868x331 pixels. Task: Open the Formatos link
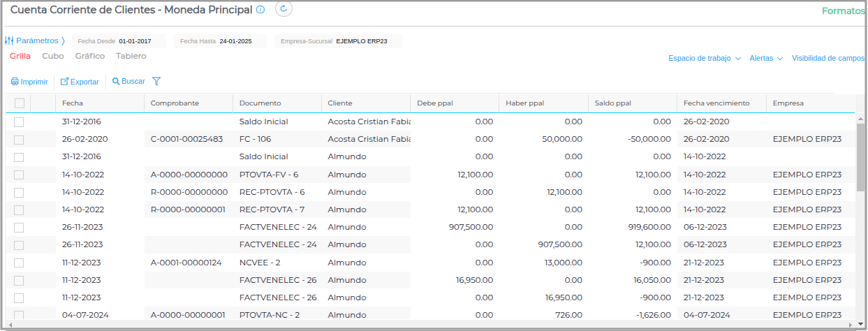(843, 11)
